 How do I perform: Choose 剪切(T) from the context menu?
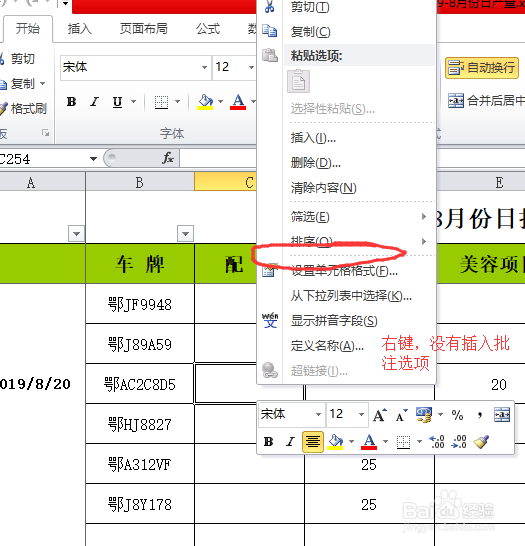tap(310, 7)
